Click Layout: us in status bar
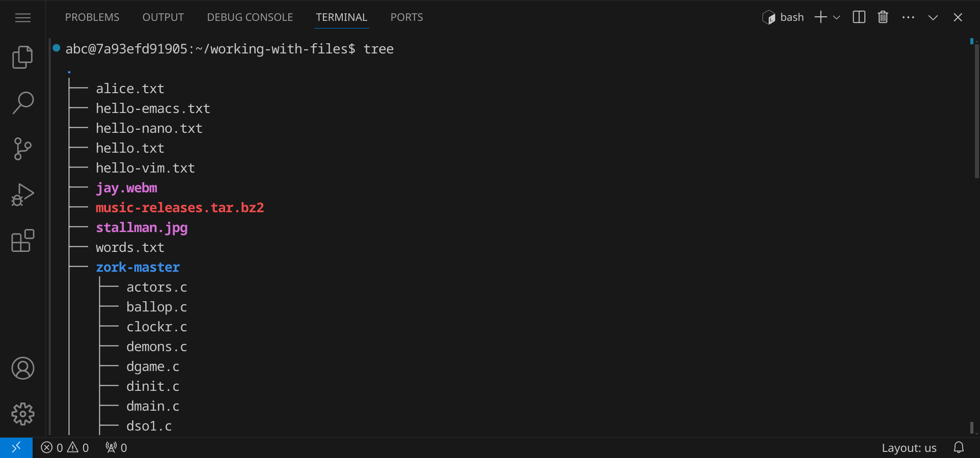Image resolution: width=980 pixels, height=458 pixels. 909,448
